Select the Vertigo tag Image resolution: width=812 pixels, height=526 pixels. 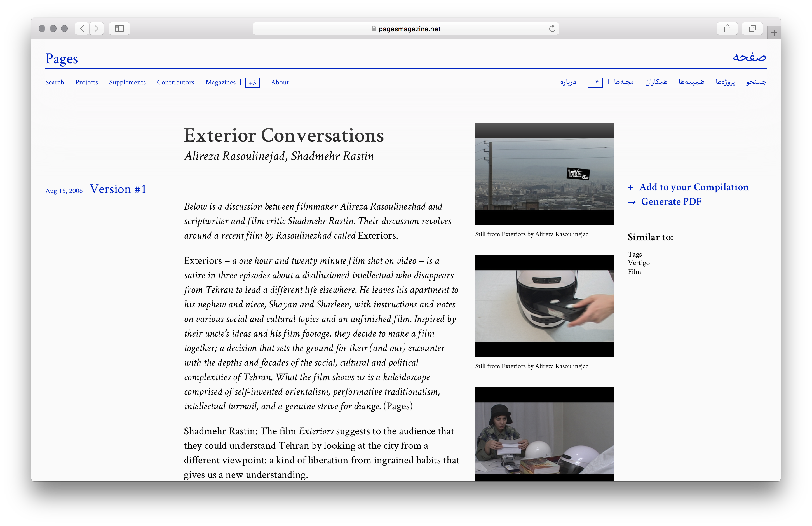(639, 263)
